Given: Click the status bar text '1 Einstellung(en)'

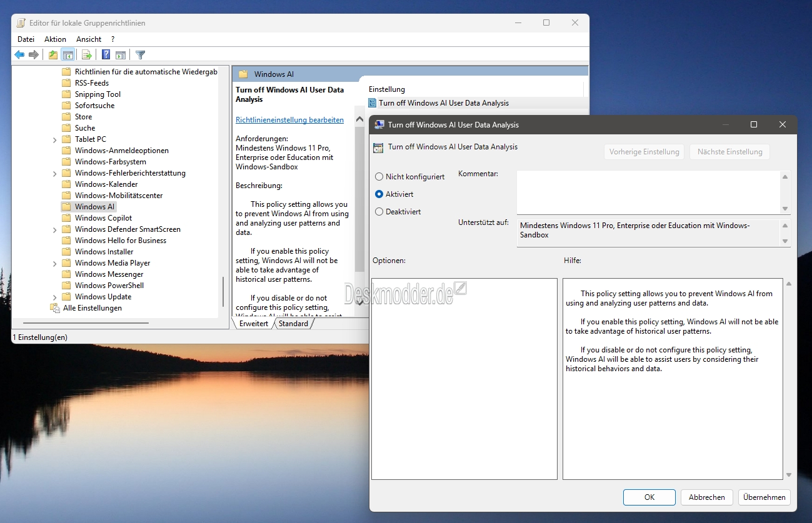Looking at the screenshot, I should click(x=40, y=337).
